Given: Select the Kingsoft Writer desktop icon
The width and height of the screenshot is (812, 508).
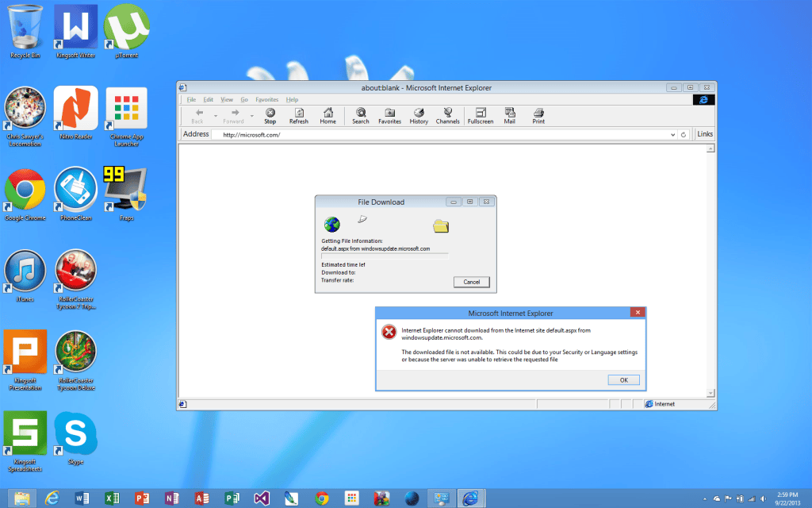Looking at the screenshot, I should (75, 31).
